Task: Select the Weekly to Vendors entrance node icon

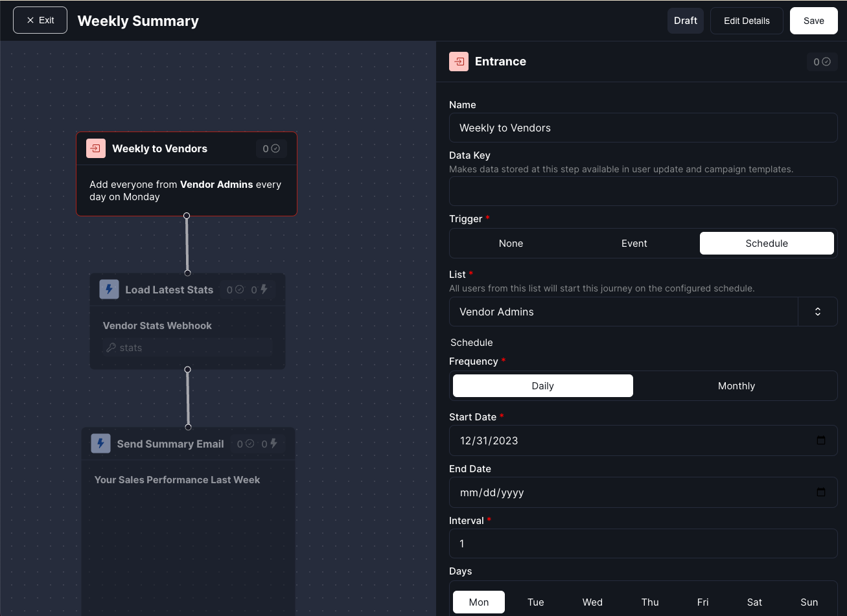Action: coord(96,148)
